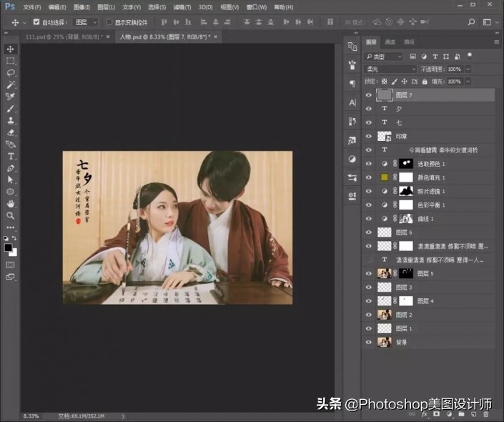Hide the 曲线 1 layer
The image size is (504, 422).
369,218
